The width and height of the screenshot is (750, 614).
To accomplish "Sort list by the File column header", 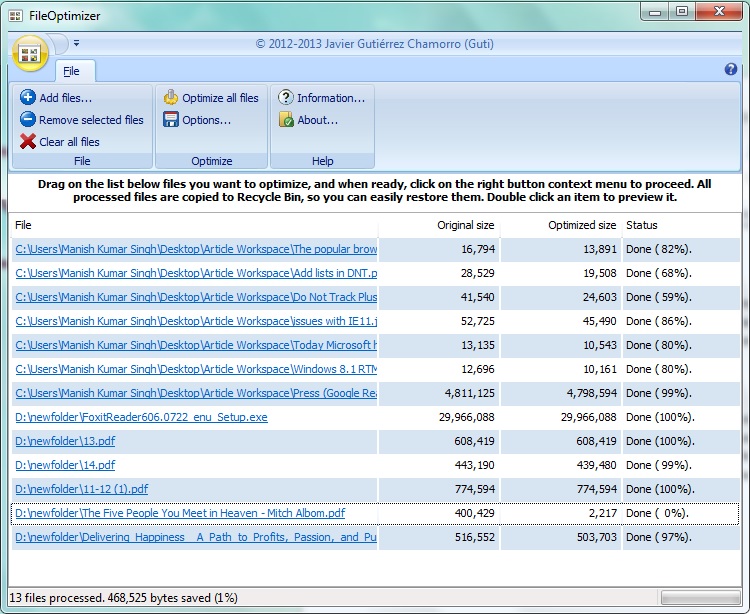I will 194,225.
